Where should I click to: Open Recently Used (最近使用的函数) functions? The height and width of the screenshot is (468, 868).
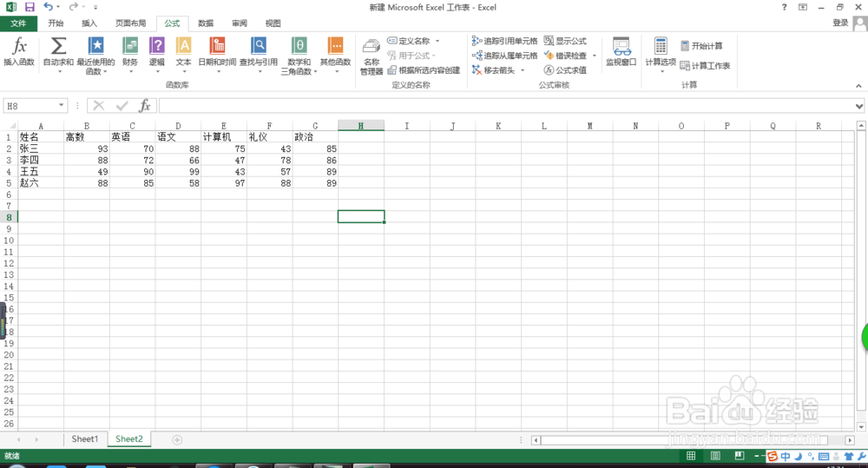click(95, 56)
